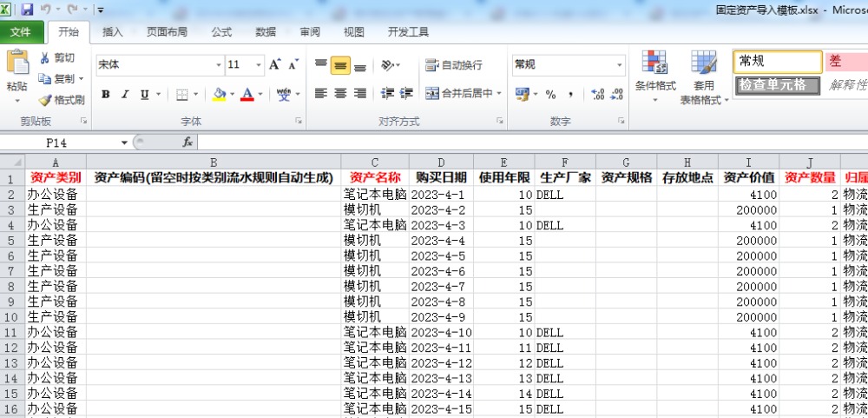This screenshot has height=418, width=868.
Task: Click the Format Painter (格式刷) icon
Action: (x=45, y=100)
